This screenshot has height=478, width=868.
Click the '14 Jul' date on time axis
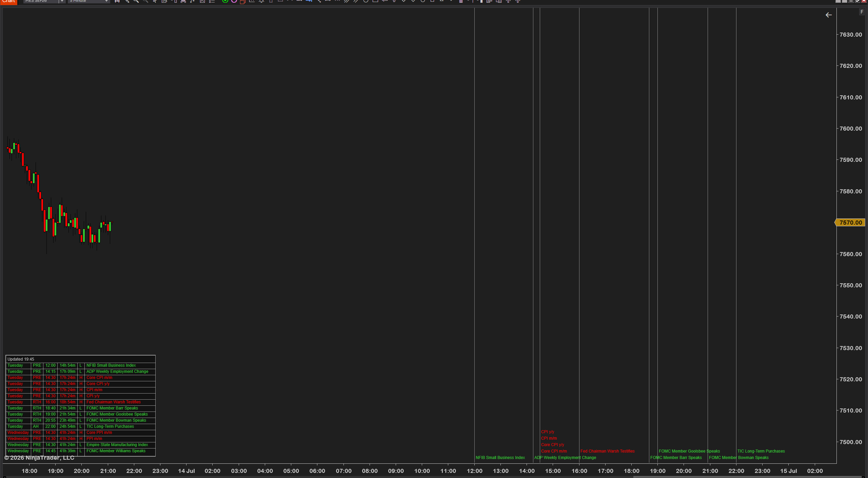tap(186, 471)
